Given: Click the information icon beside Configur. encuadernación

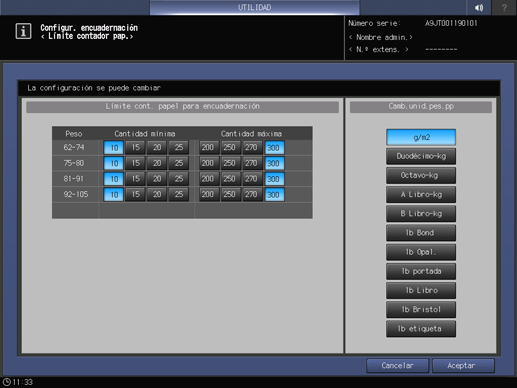Looking at the screenshot, I should (x=23, y=31).
